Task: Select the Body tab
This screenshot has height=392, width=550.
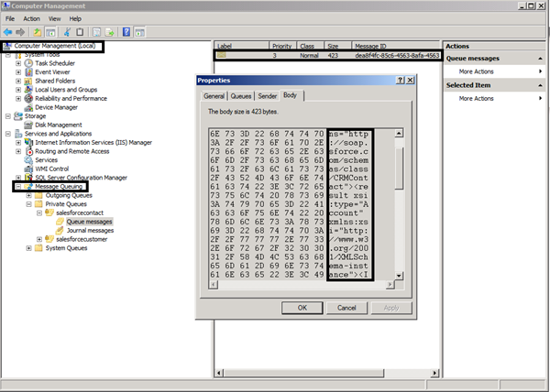Action: point(290,95)
